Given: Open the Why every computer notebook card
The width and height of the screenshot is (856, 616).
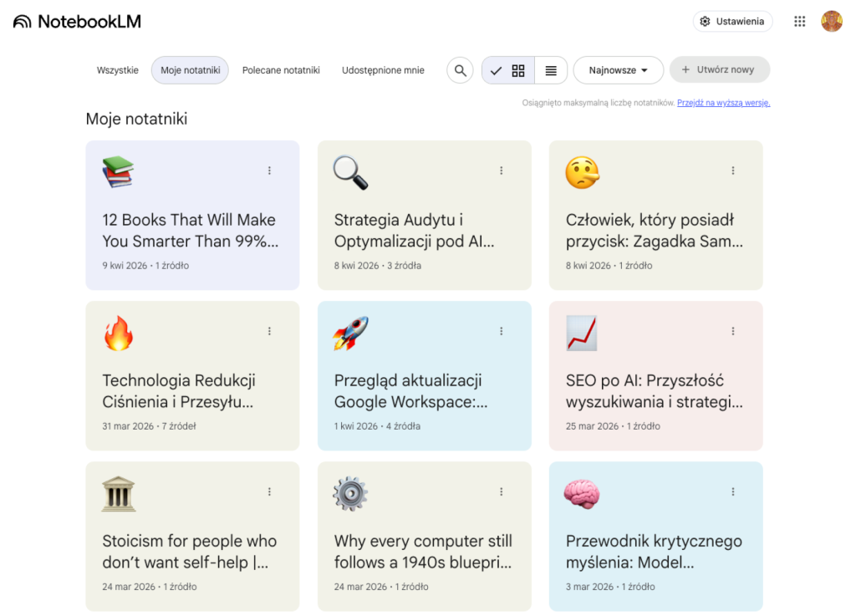Looking at the screenshot, I should pyautogui.click(x=424, y=552).
